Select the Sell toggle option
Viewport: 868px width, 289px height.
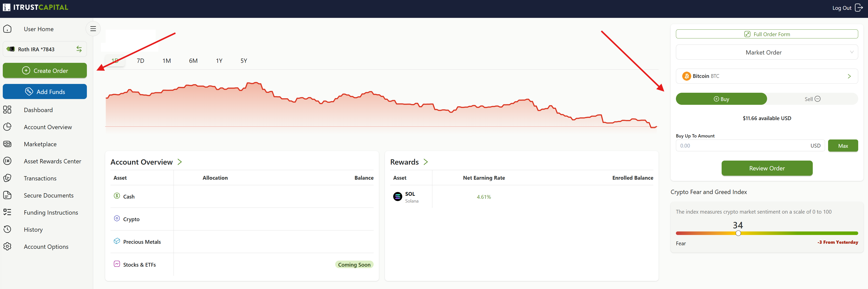[813, 99]
